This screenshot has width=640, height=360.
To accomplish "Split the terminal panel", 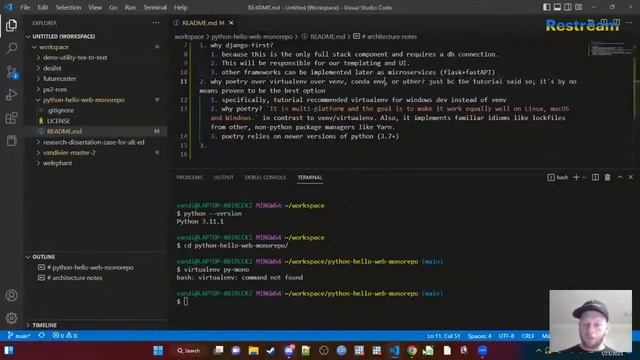I will tap(596, 177).
